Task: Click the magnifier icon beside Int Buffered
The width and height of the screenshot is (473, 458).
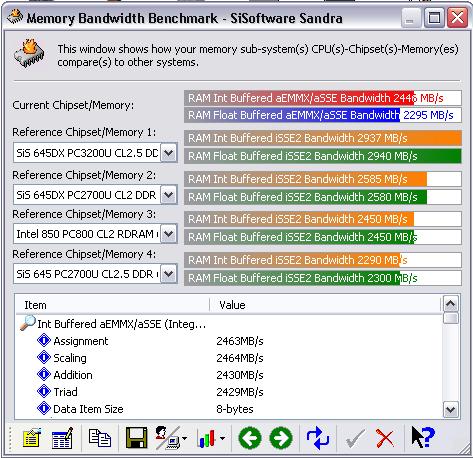Action: point(28,323)
